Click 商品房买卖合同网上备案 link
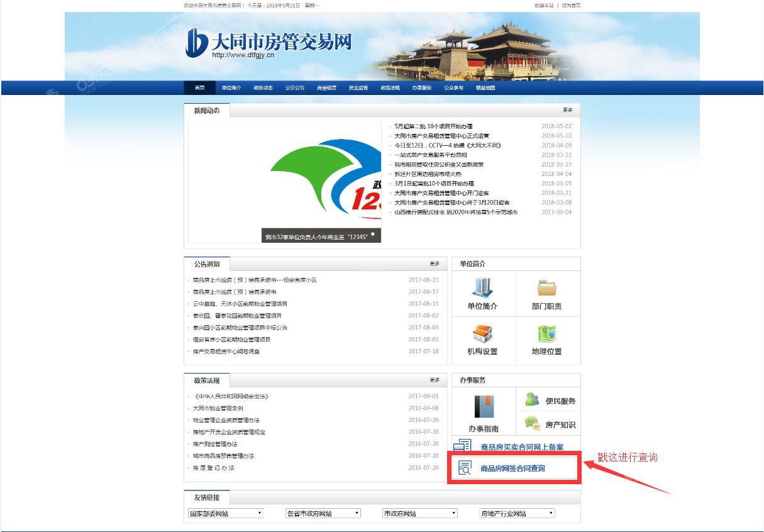 522,447
